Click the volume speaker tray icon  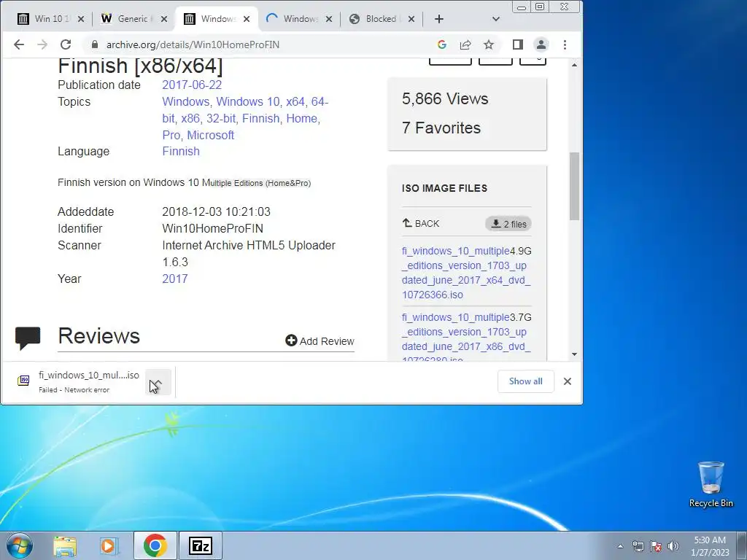tap(673, 546)
